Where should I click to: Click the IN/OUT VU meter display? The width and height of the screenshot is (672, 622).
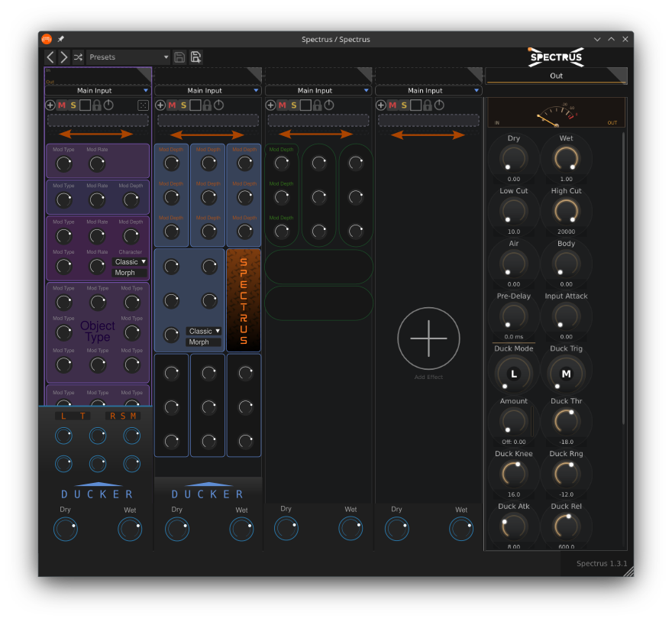pos(556,112)
